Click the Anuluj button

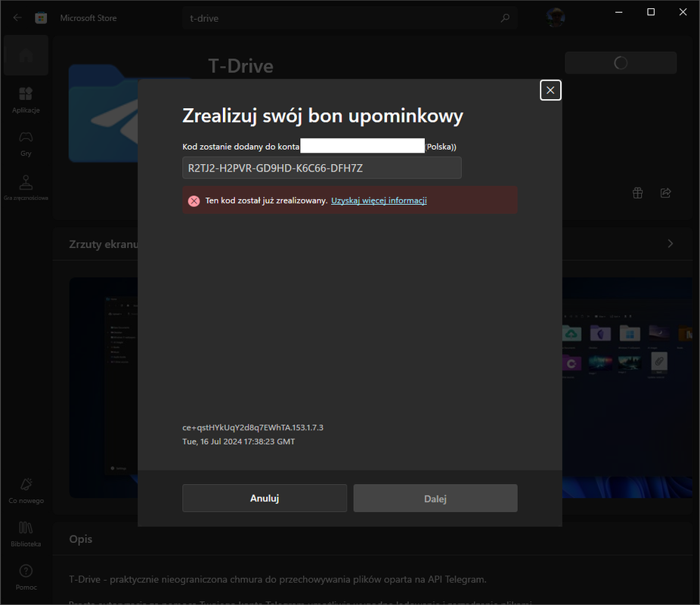265,498
